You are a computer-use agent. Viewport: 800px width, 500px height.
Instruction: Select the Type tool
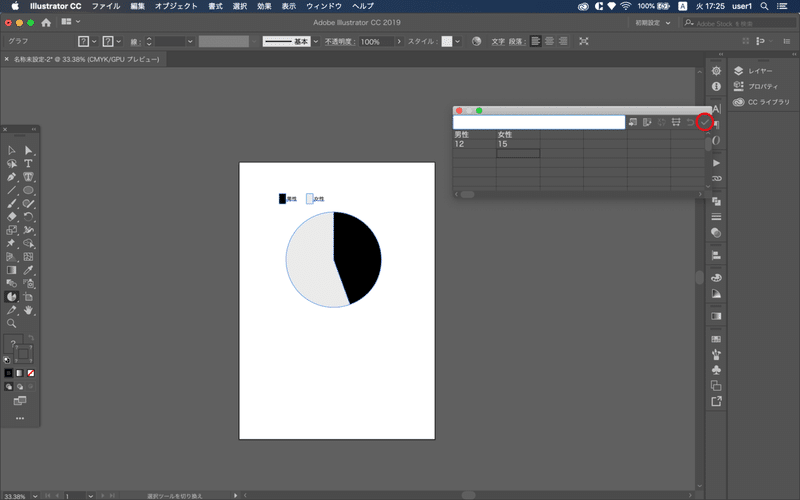point(28,164)
